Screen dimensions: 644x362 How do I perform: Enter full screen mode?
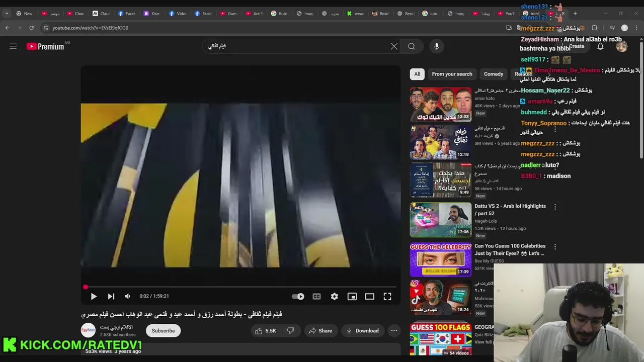387,297
